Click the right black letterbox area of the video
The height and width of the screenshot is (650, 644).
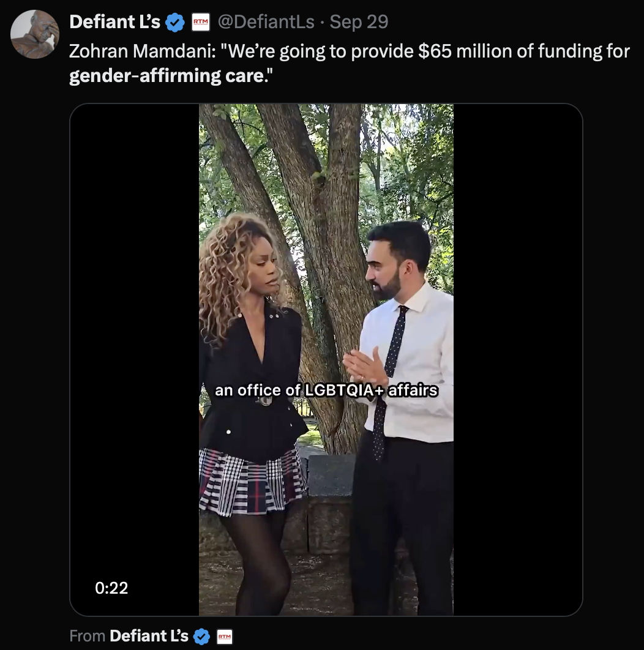click(517, 306)
